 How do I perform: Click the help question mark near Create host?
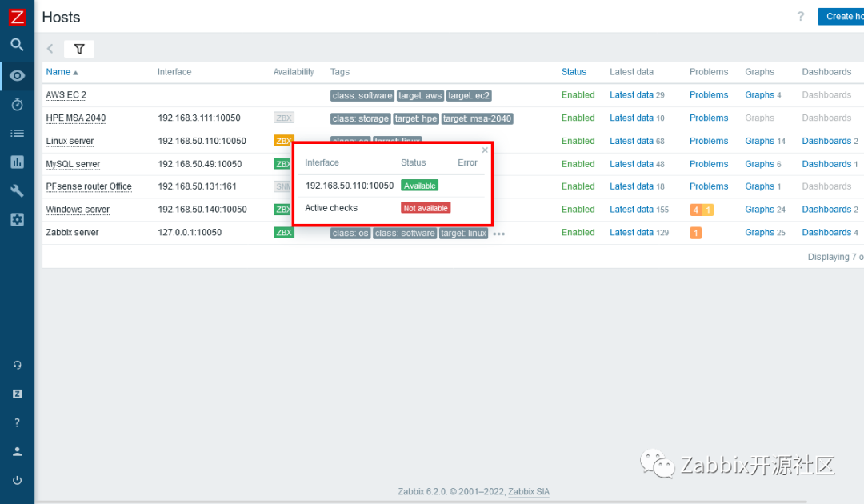(800, 17)
